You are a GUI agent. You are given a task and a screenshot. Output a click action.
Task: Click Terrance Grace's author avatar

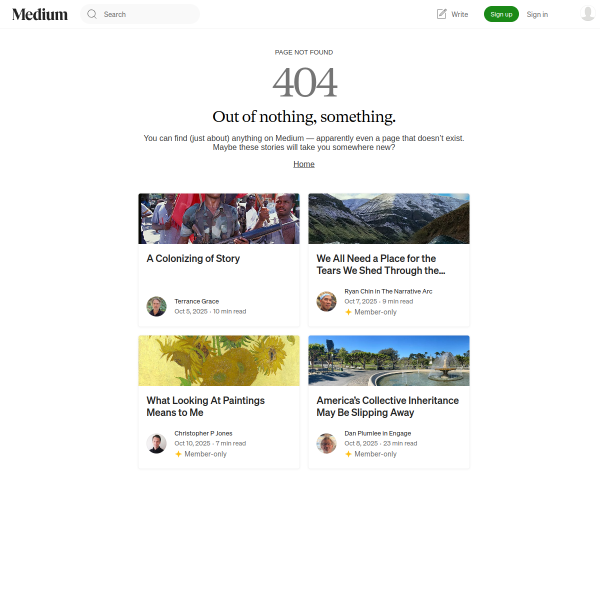pos(157,306)
